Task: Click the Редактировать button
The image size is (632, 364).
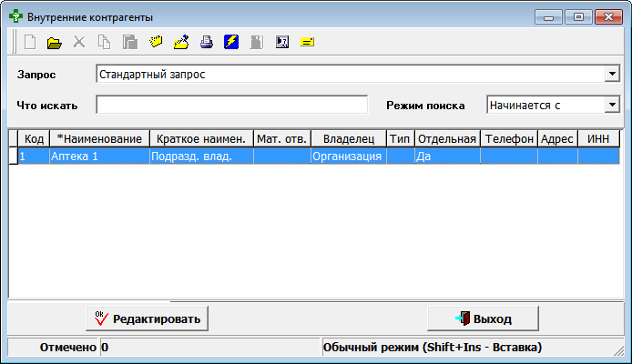Action: click(x=147, y=318)
